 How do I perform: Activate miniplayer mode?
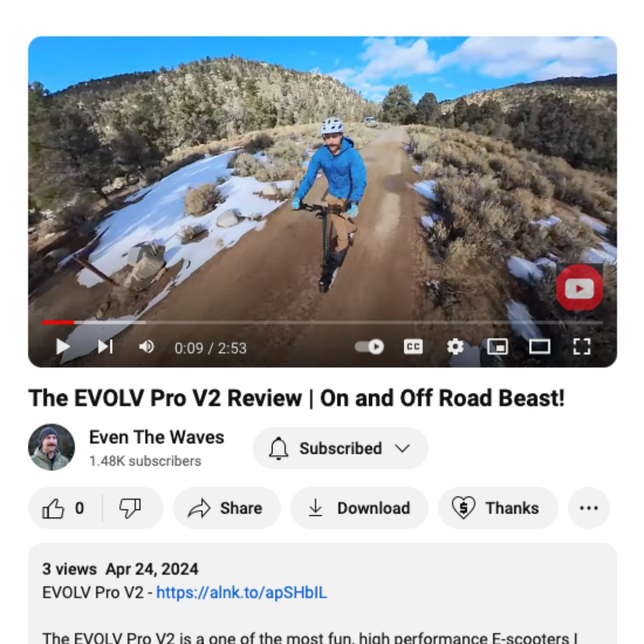point(497,347)
